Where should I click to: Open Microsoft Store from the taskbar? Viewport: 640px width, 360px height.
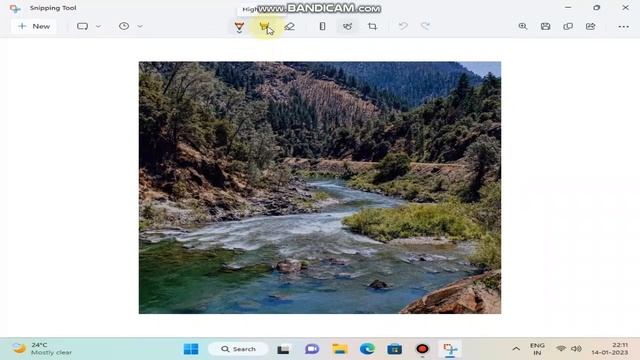coord(394,349)
